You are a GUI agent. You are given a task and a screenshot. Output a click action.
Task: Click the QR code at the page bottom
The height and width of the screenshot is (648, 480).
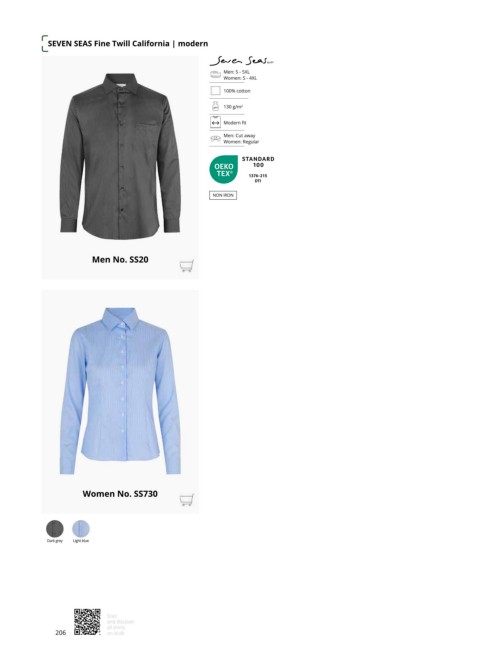[87, 622]
